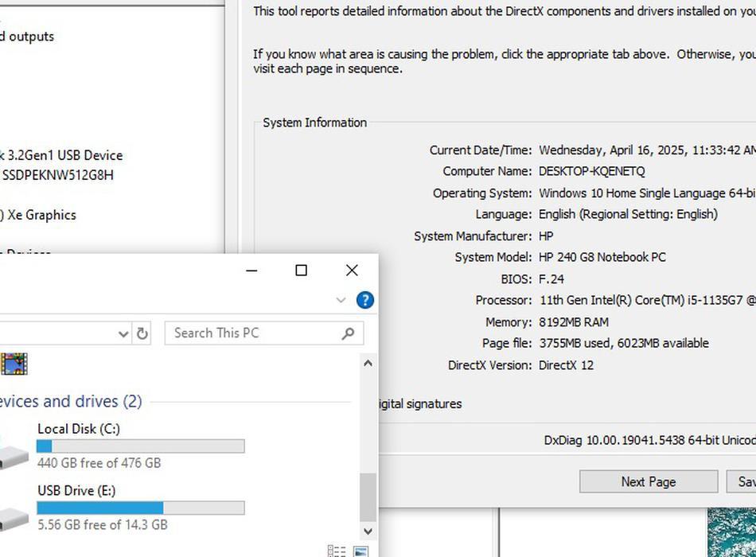Click the Windows 10 Home operating system text
This screenshot has height=557, width=756.
tap(647, 193)
